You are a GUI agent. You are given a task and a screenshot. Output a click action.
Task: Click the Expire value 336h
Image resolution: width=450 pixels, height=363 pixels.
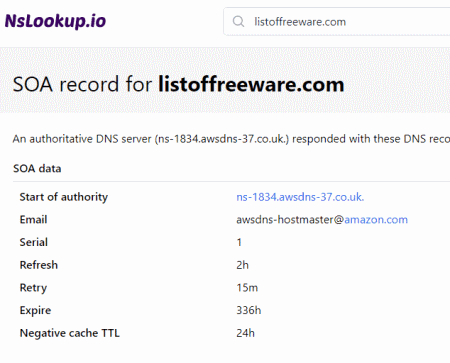pyautogui.click(x=249, y=310)
